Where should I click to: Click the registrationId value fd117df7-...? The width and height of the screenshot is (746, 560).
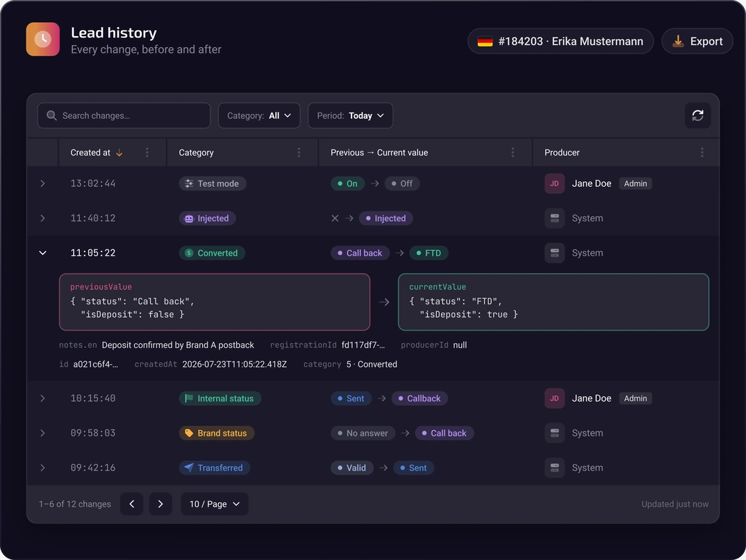pyautogui.click(x=363, y=345)
